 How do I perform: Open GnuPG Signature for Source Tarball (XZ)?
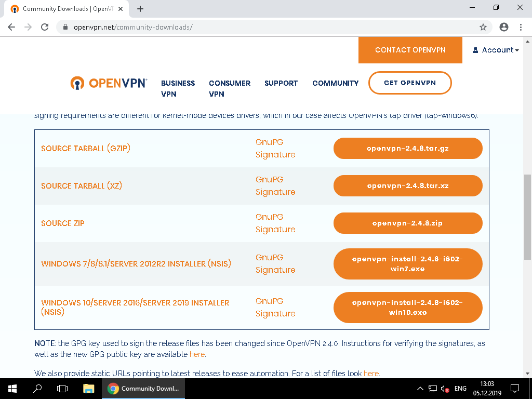click(275, 185)
